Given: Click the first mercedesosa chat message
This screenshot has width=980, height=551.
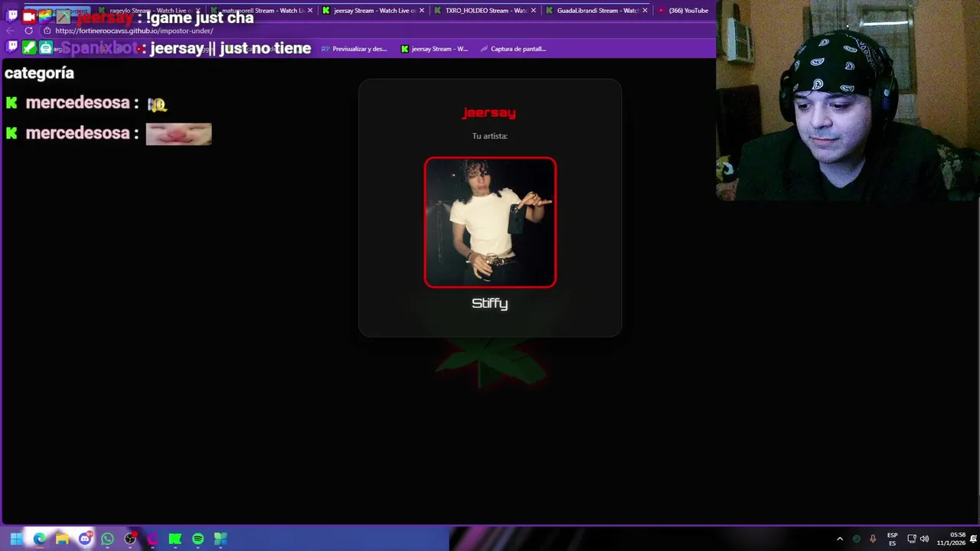Looking at the screenshot, I should point(87,103).
